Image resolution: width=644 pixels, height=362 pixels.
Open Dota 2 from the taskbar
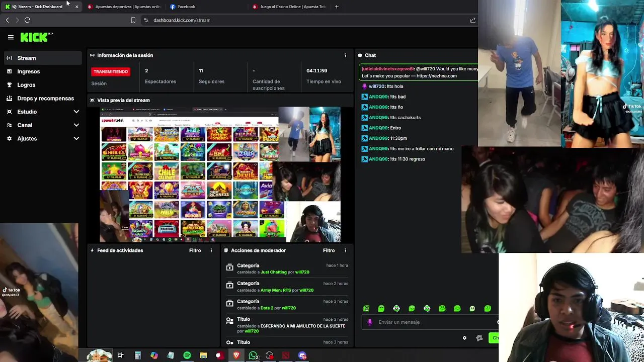pyautogui.click(x=286, y=355)
